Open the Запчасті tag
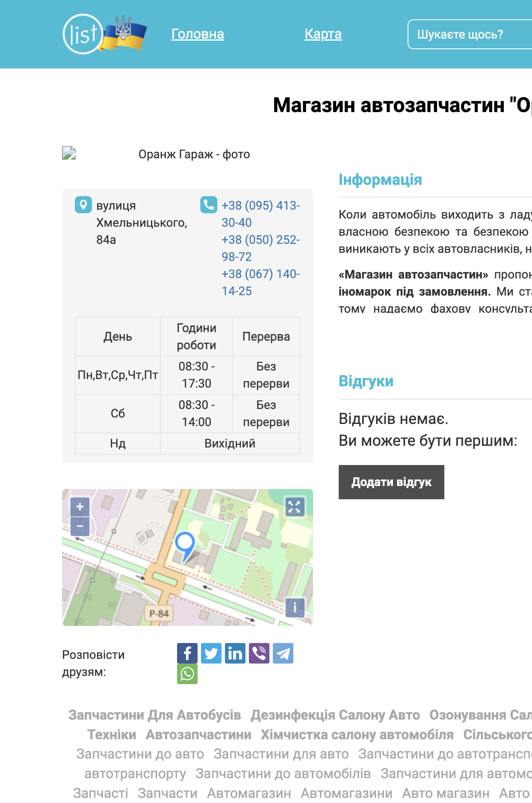Viewport: 532px width, 803px height. coord(100,793)
